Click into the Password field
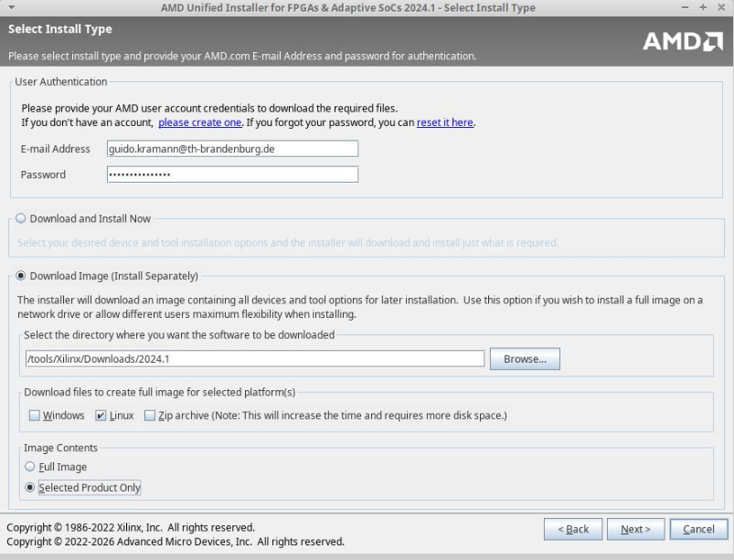 231,174
